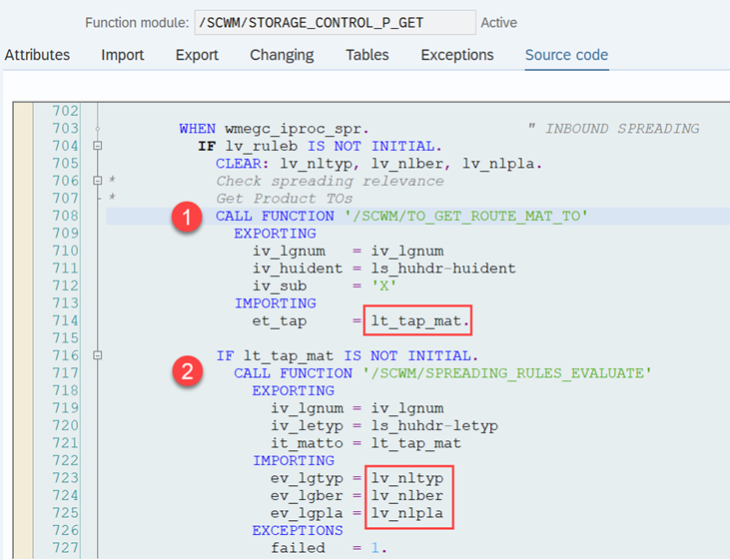Click 'iv_sub' parameter on line 712
Image resolution: width=730 pixels, height=560 pixels.
pyautogui.click(x=280, y=285)
